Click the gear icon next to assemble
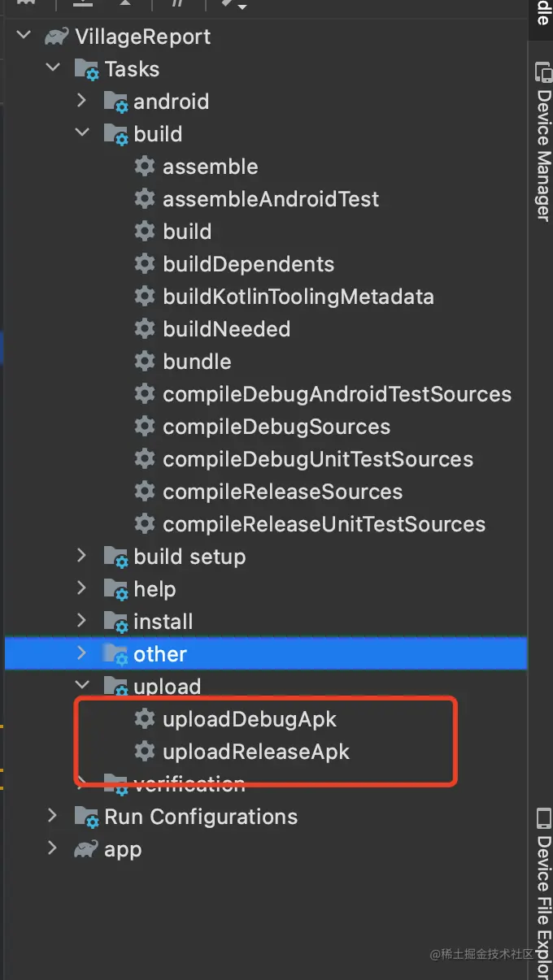Viewport: 553px width, 980px height. tap(145, 167)
